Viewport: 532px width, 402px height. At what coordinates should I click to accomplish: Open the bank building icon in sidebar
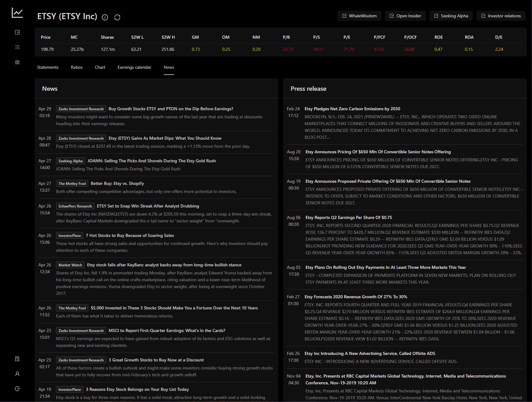pyautogui.click(x=17, y=62)
